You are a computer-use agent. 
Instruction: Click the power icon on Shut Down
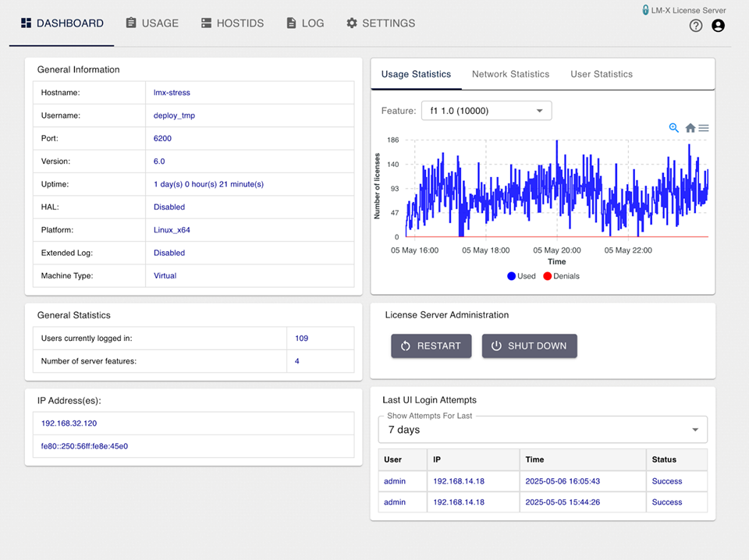pos(496,346)
